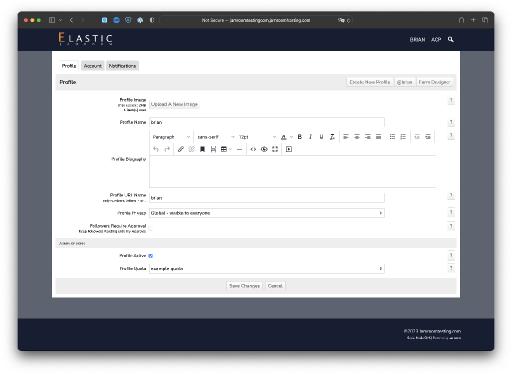
Task: Open the table insert dropdown
Action: tap(226, 149)
